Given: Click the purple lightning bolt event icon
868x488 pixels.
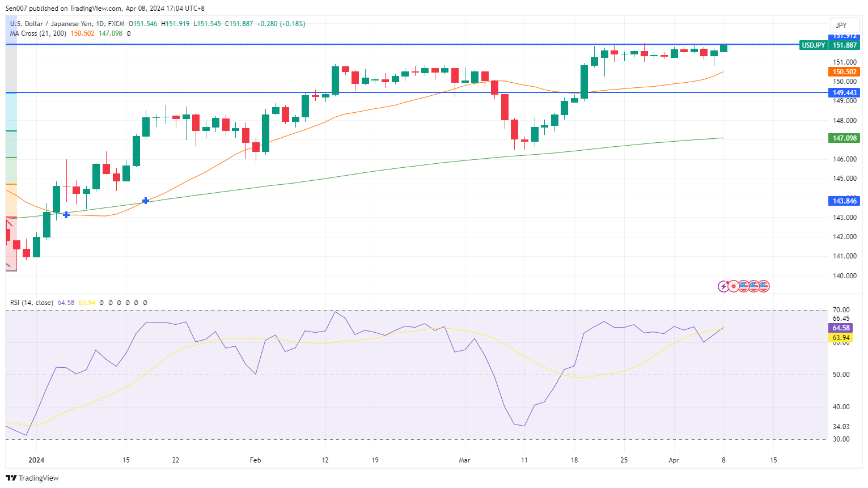Looking at the screenshot, I should pyautogui.click(x=723, y=286).
